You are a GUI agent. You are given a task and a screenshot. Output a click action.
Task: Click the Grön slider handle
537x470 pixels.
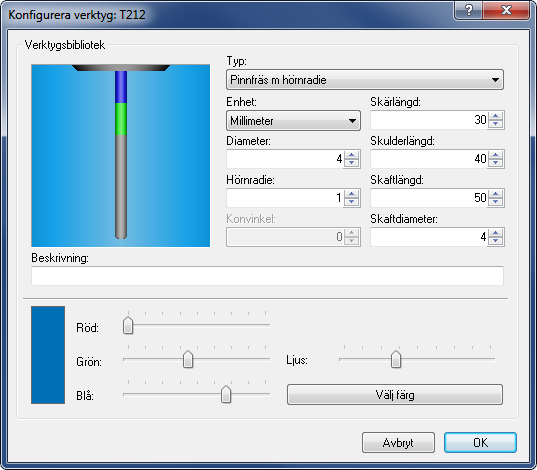(188, 360)
